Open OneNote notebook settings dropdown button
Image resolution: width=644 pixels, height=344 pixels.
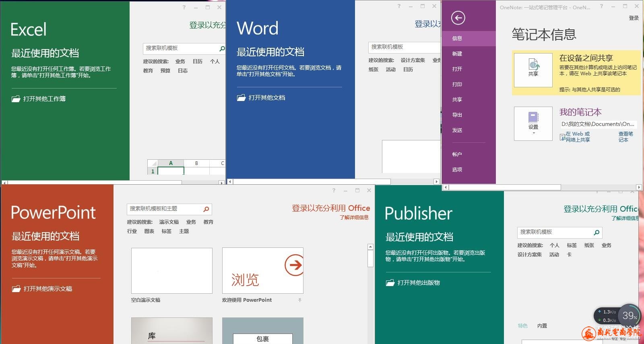pos(533,123)
